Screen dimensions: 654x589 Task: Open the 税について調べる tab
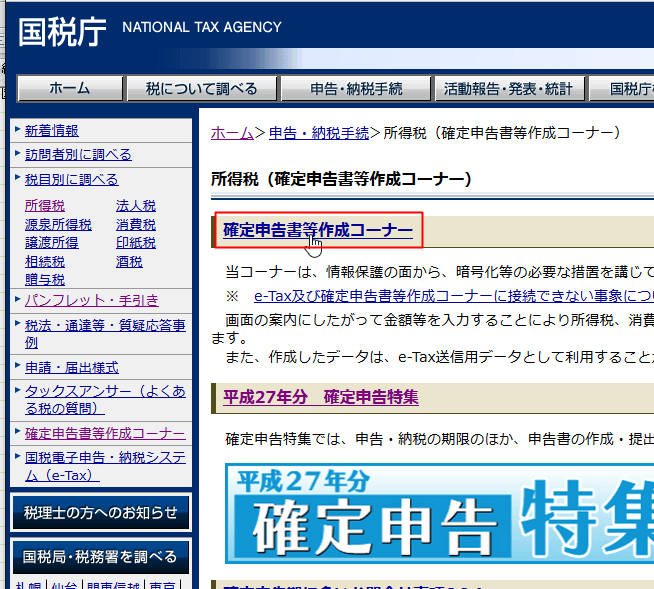(x=201, y=88)
